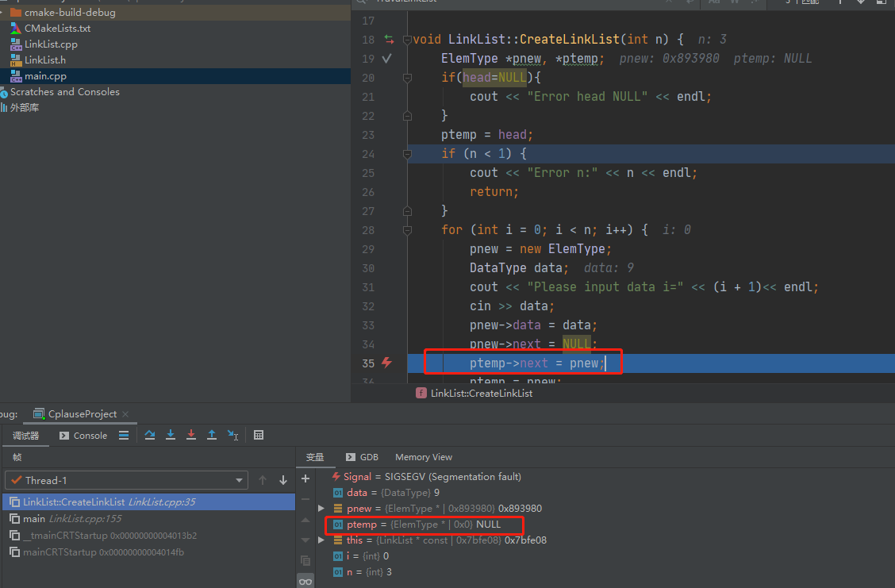Click the Step Out debugger icon
895x588 pixels.
click(211, 435)
